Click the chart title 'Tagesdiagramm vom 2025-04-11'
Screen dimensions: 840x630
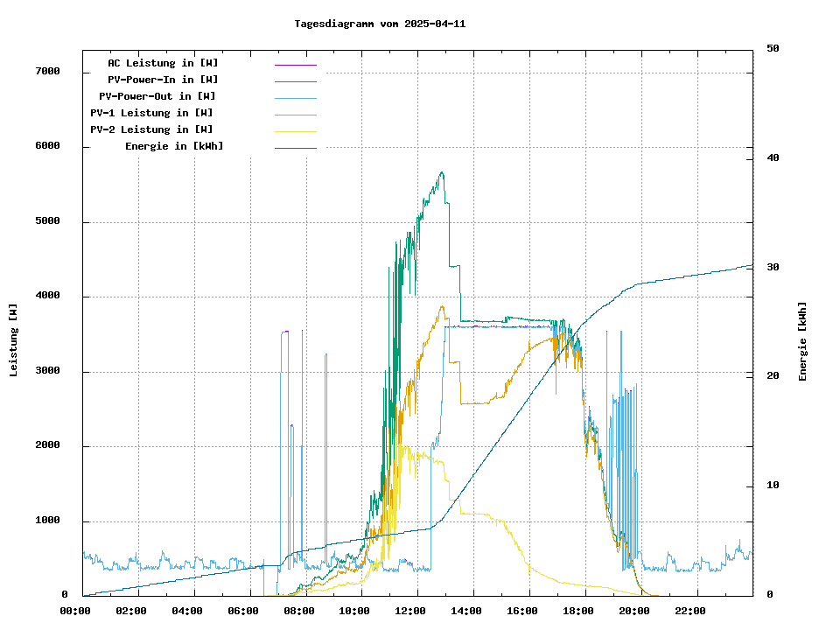pyautogui.click(x=380, y=24)
